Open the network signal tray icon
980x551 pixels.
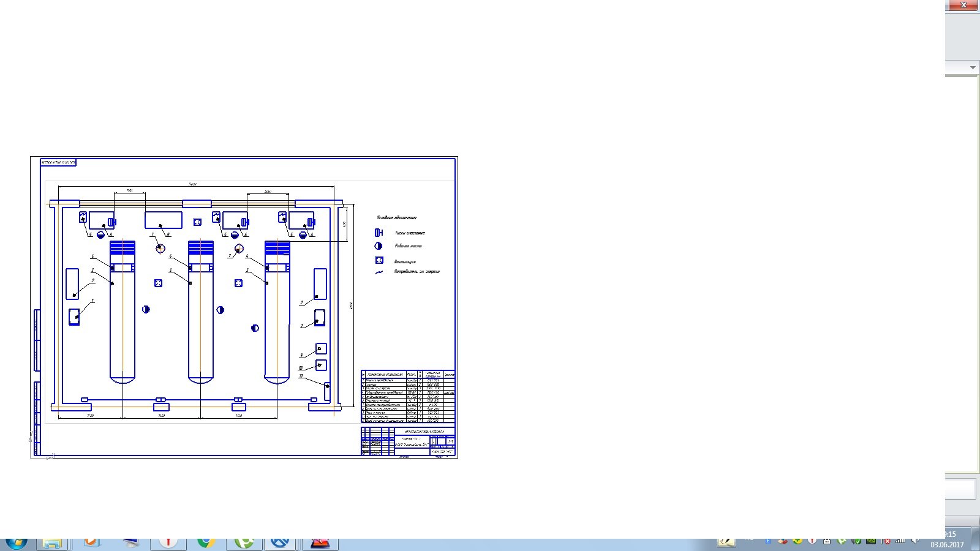tap(900, 541)
